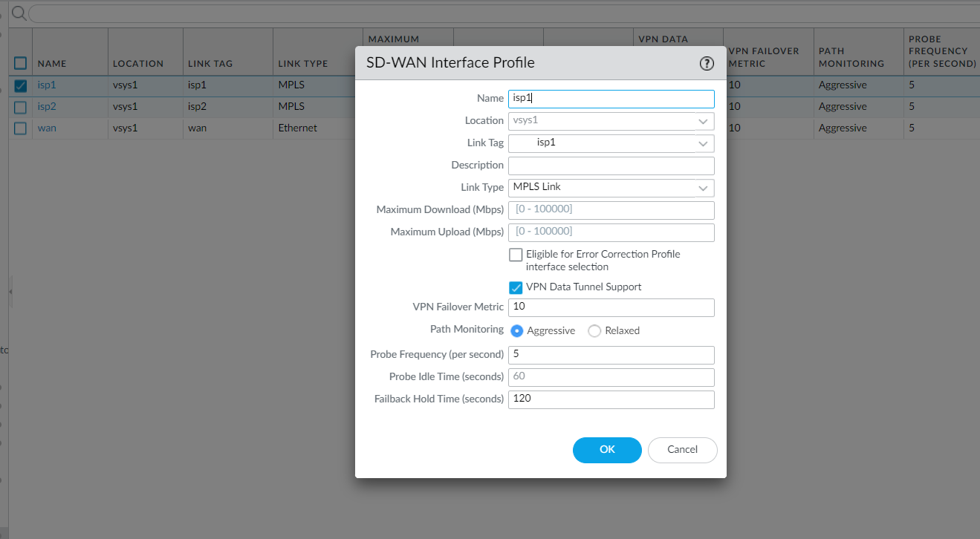This screenshot has width=980, height=539.
Task: Sort the table by NAME column
Action: click(52, 63)
